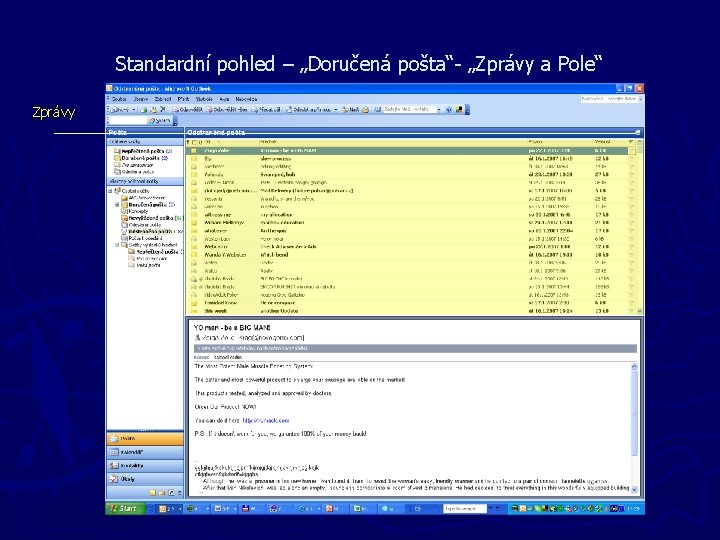The height and width of the screenshot is (540, 720).
Task: Click the Odeslat a přijmout button
Action: [309, 110]
